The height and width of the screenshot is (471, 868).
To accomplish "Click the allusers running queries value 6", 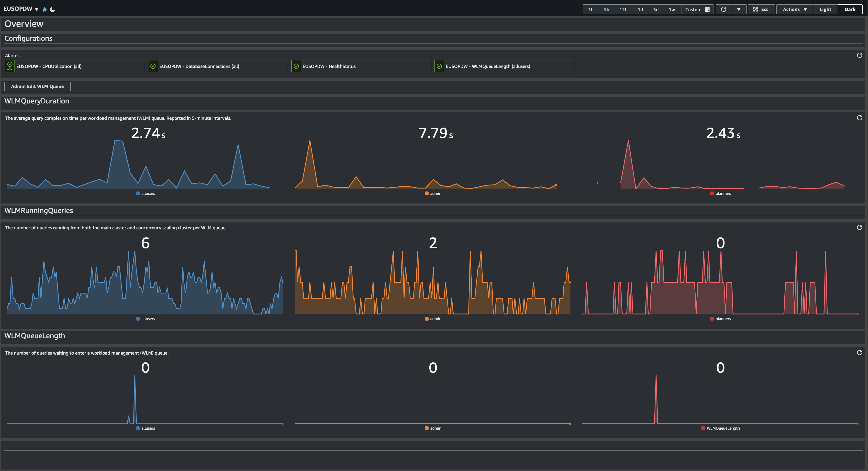I will (x=145, y=243).
